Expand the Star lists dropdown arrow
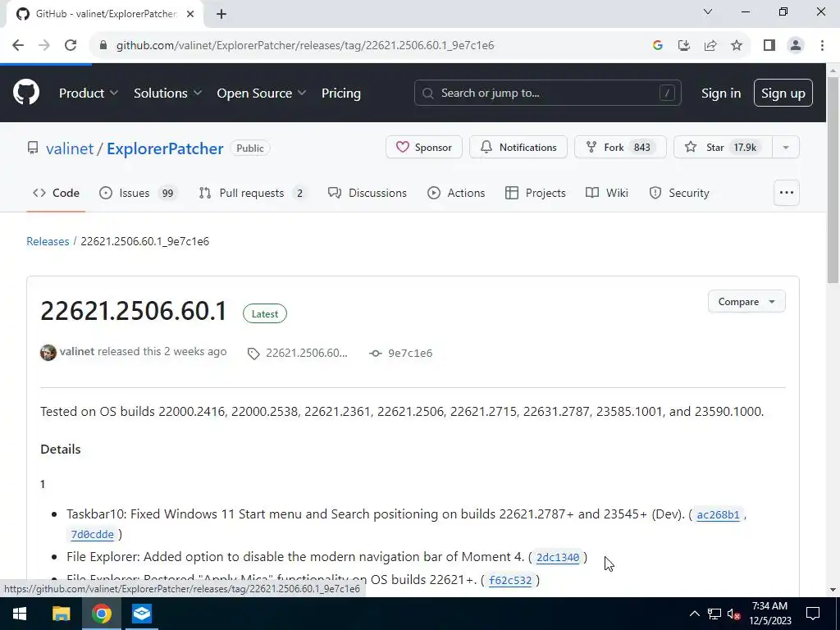The image size is (840, 630). 786,147
